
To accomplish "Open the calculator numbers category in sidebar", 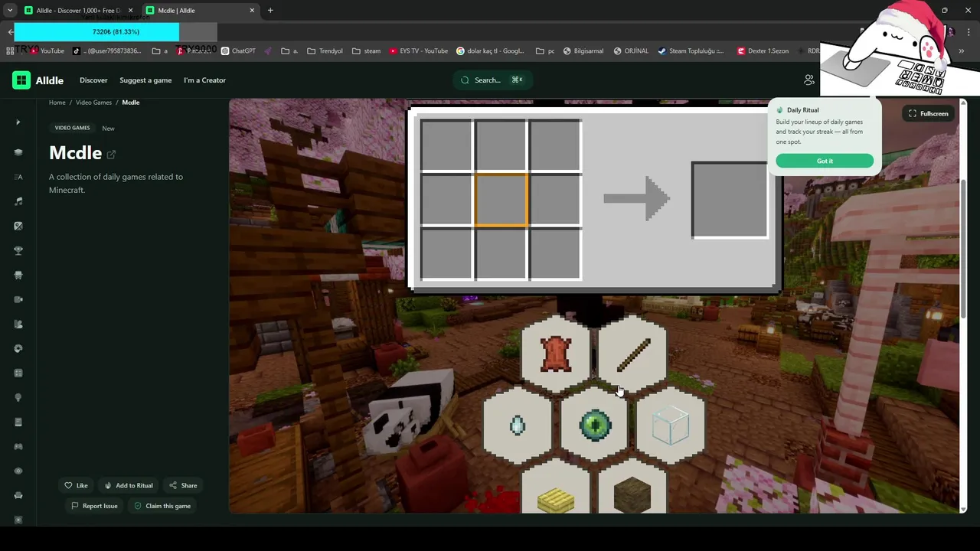I will [18, 373].
